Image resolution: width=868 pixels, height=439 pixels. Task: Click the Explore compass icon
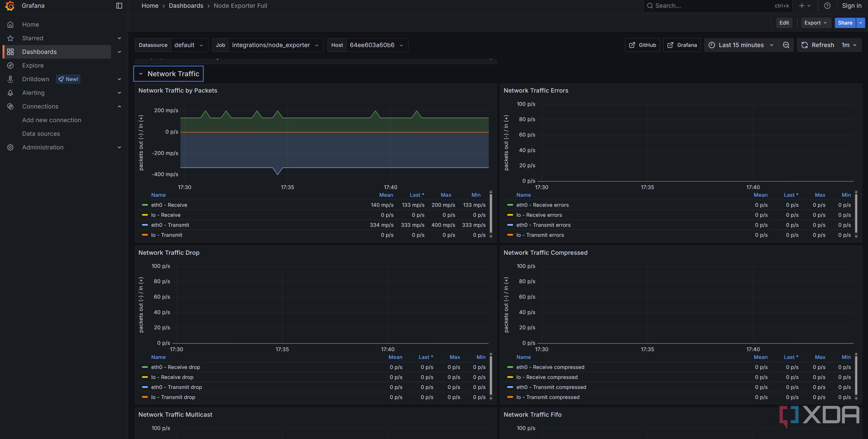coord(10,66)
